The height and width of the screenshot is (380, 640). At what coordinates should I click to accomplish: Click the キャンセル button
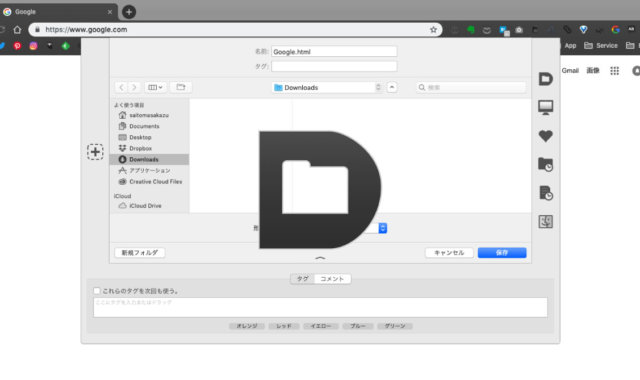[x=449, y=253]
